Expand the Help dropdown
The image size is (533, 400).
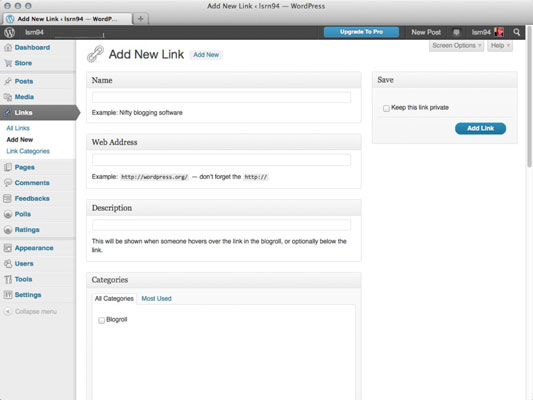tap(500, 46)
